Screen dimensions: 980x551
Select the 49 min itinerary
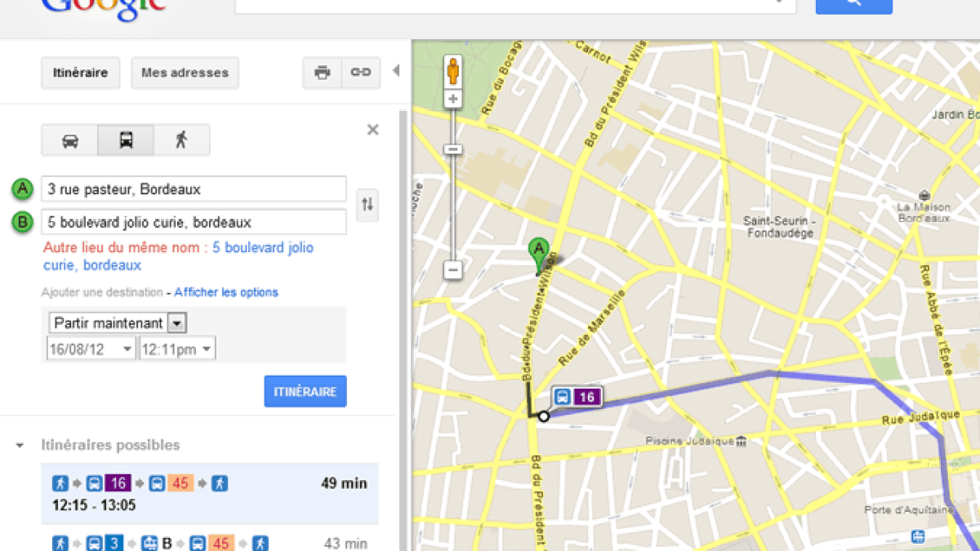[210, 494]
